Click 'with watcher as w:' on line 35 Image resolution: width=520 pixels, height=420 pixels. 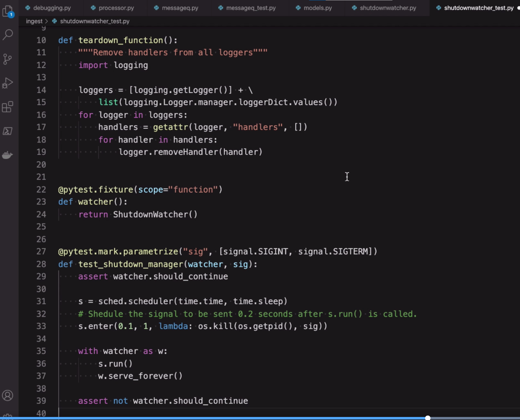point(123,351)
